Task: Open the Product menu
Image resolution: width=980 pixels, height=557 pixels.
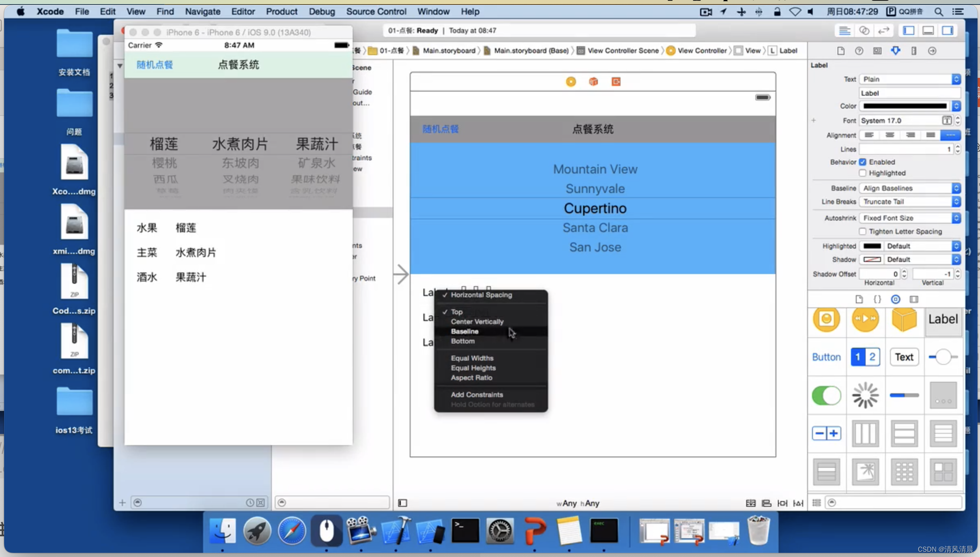Action: click(282, 12)
